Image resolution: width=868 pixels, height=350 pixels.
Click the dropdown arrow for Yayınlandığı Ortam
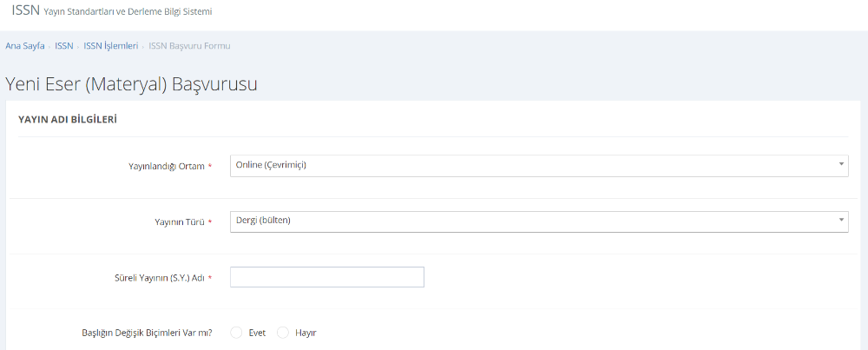coord(841,165)
